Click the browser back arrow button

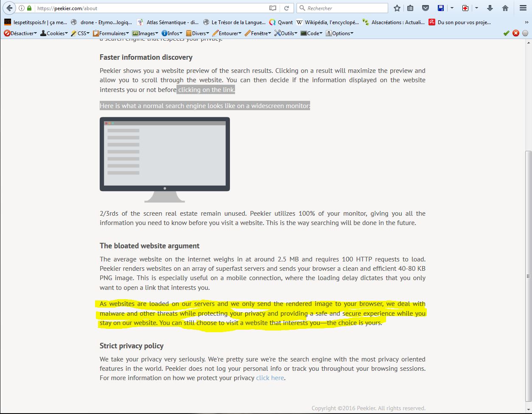coord(9,8)
